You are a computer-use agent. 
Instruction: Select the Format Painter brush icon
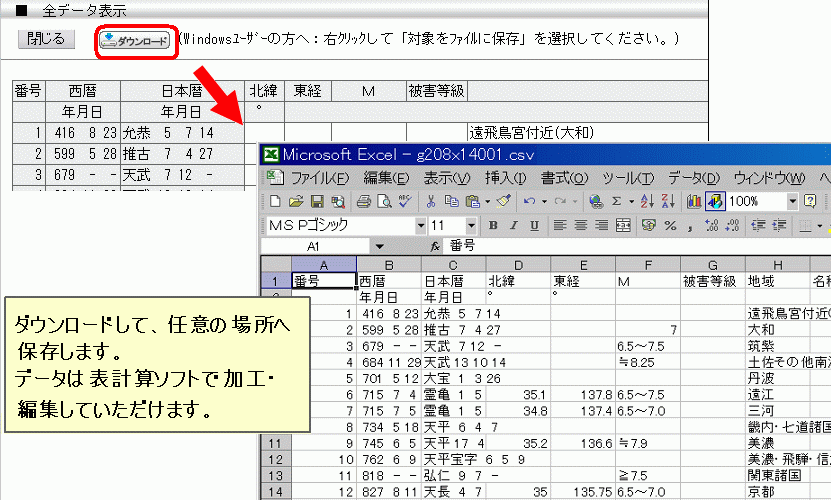[504, 201]
